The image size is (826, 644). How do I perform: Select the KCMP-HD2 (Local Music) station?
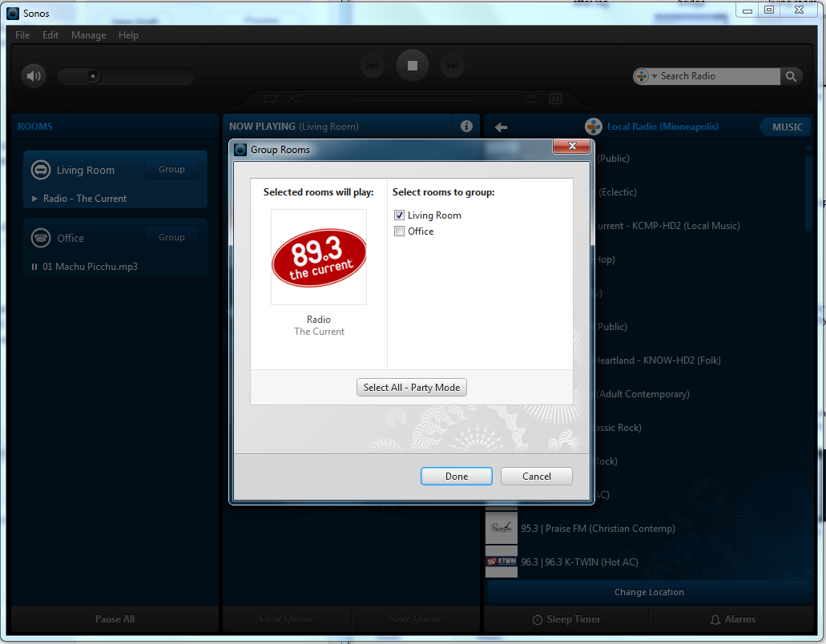(668, 226)
